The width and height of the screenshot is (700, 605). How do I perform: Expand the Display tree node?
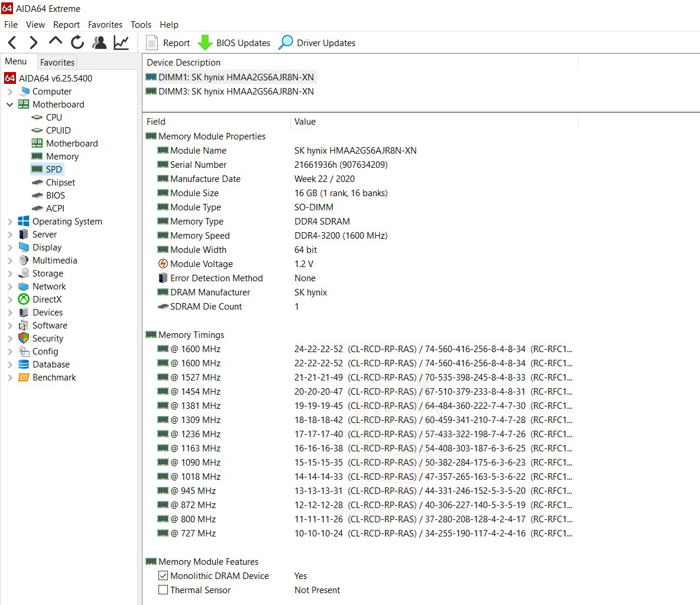point(10,247)
